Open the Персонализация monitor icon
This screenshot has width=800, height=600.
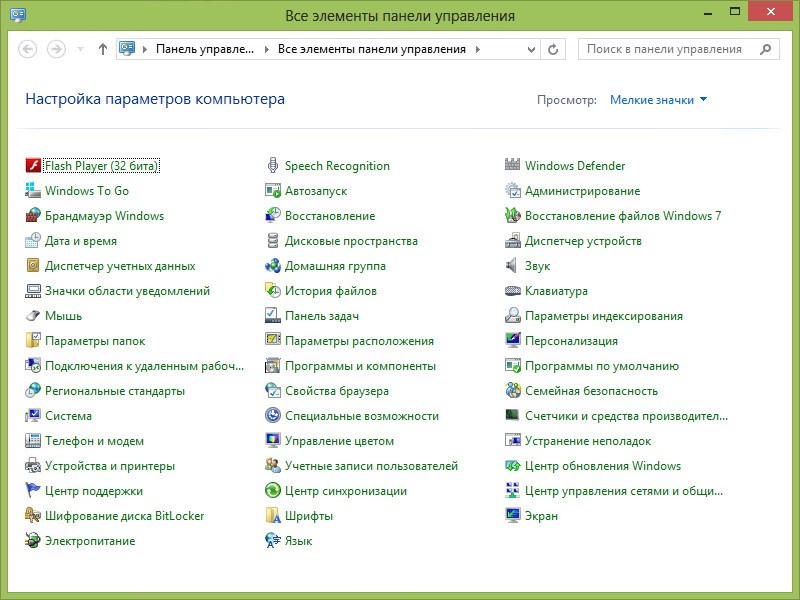[513, 340]
